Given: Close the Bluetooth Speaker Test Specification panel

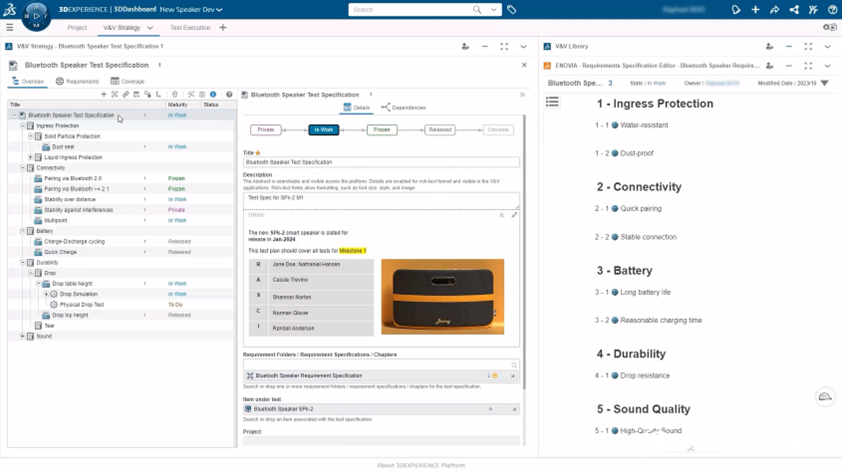Looking at the screenshot, I should coord(524,65).
